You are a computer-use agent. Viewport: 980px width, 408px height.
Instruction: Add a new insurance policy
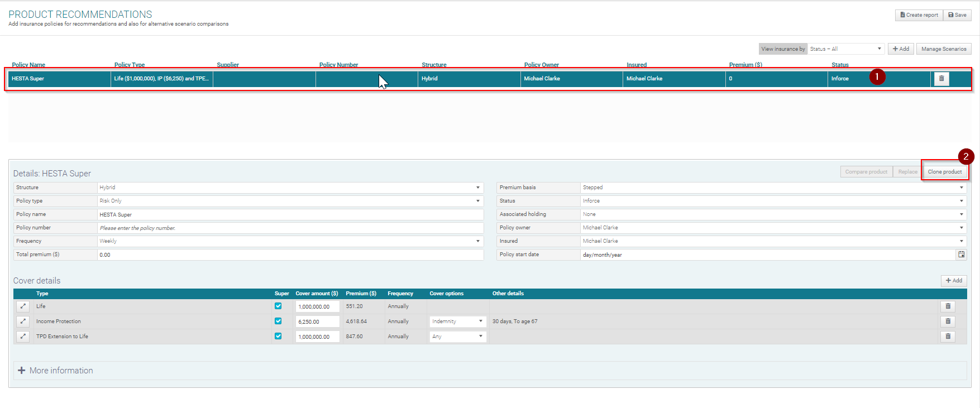coord(901,49)
